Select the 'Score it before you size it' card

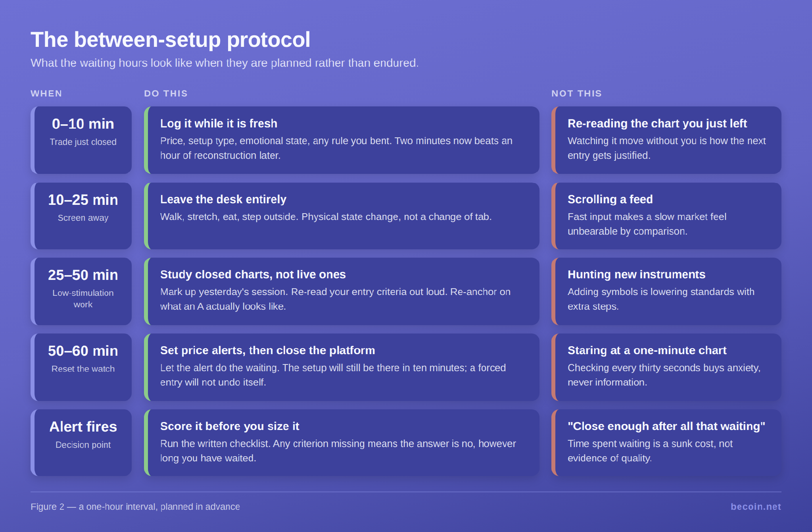tap(342, 443)
